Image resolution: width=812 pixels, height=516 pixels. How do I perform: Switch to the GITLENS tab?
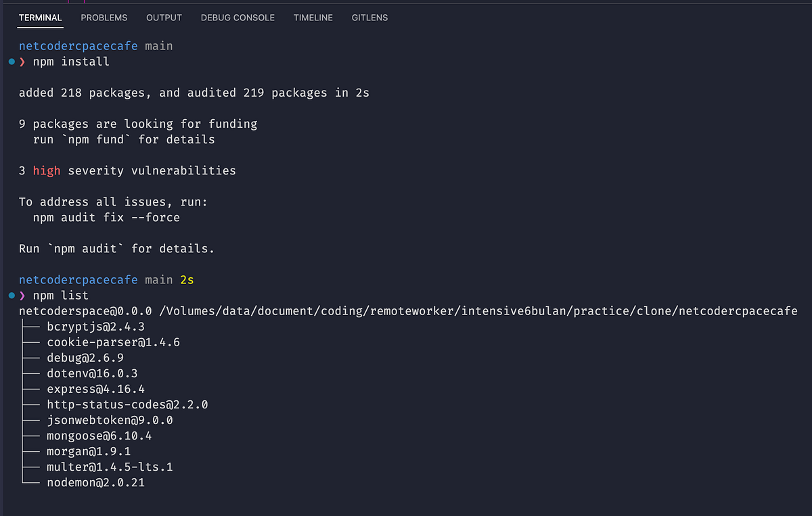(x=369, y=18)
